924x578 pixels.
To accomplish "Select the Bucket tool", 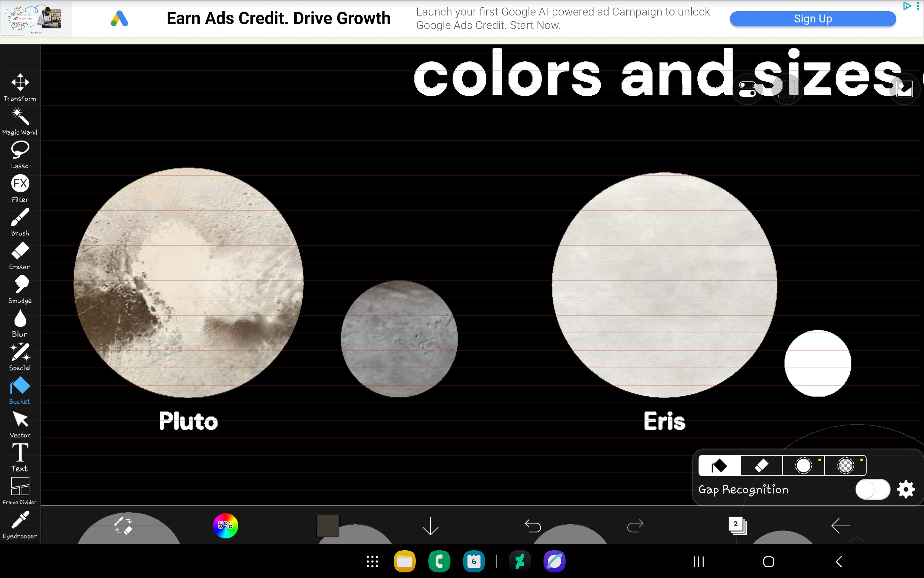I will [x=20, y=390].
